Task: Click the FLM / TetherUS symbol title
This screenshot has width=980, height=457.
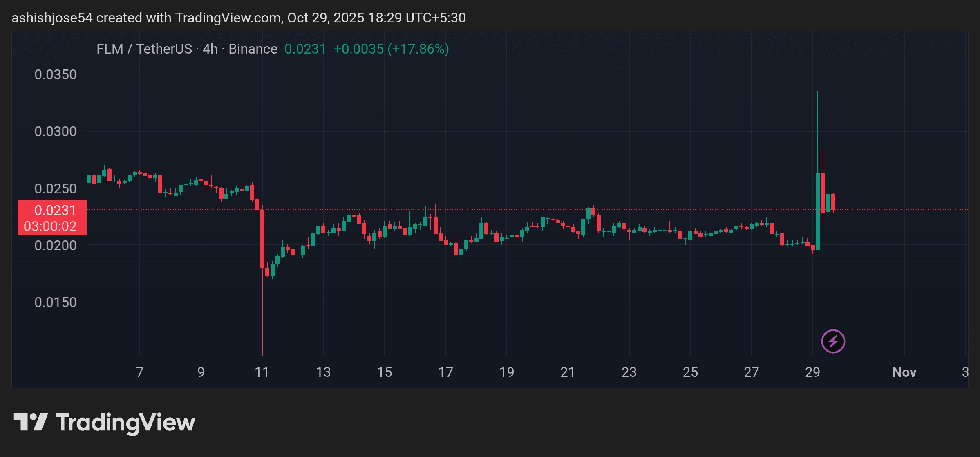Action: pyautogui.click(x=144, y=49)
